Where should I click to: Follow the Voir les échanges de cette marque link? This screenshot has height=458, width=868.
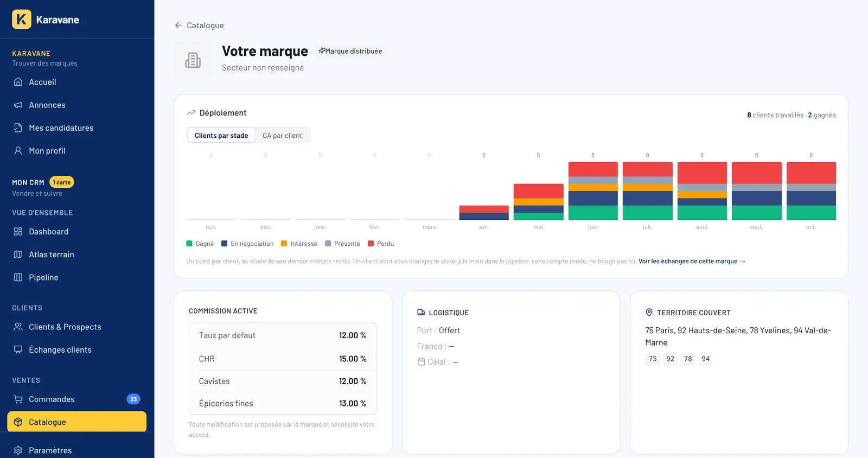tap(692, 262)
